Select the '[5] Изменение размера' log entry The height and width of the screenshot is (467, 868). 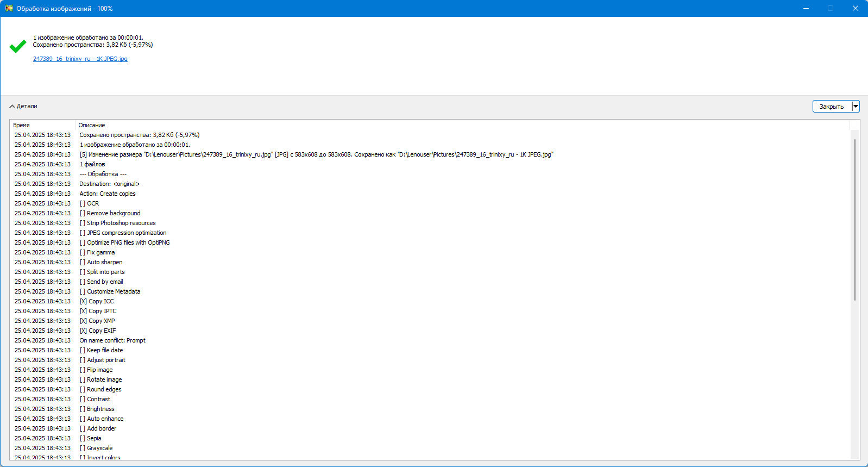(x=430, y=154)
